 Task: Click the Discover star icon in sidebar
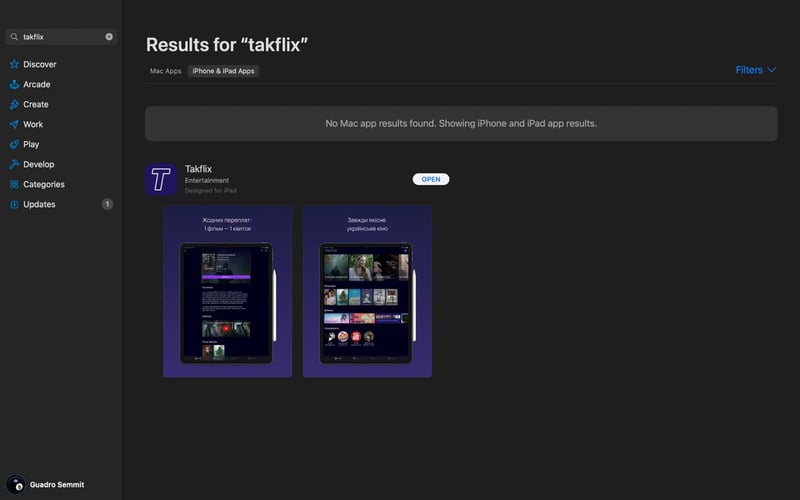[x=14, y=64]
